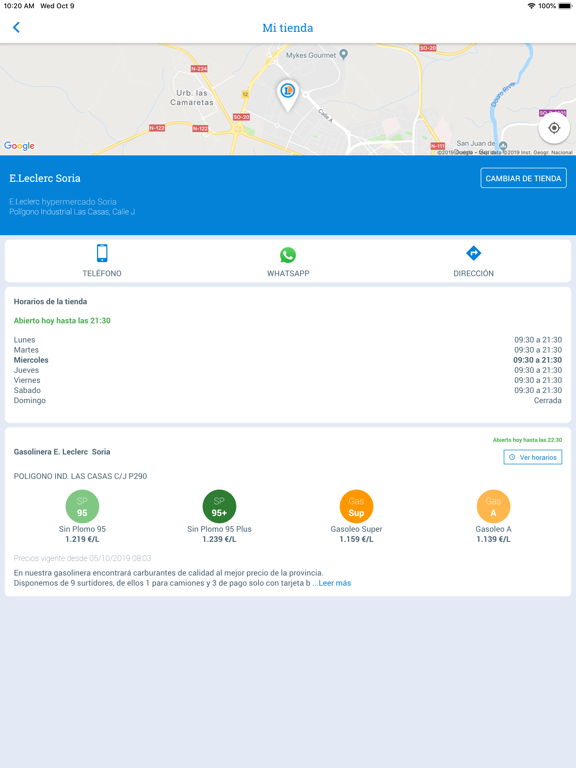
Task: Tap Precios vigente desde date line
Action: click(82, 558)
